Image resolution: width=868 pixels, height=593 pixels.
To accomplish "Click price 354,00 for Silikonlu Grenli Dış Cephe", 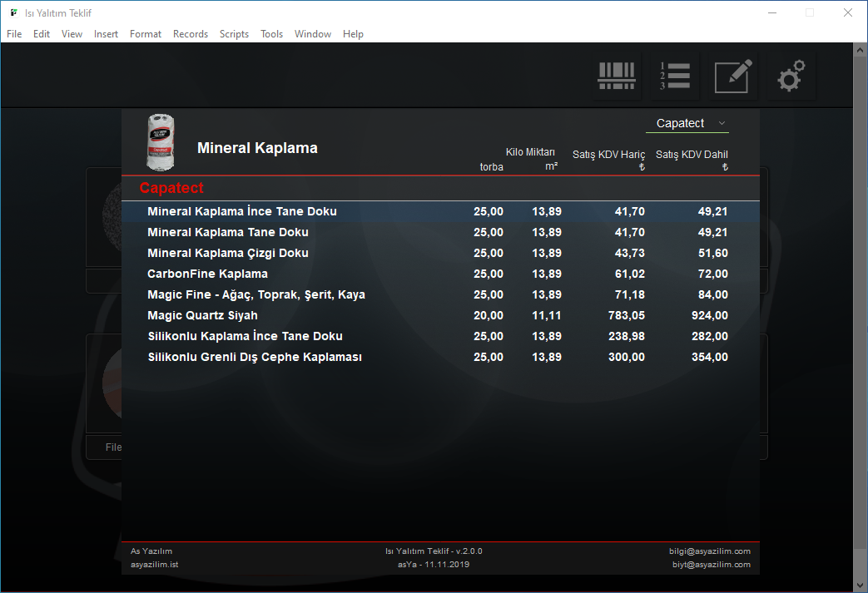I will pyautogui.click(x=710, y=357).
